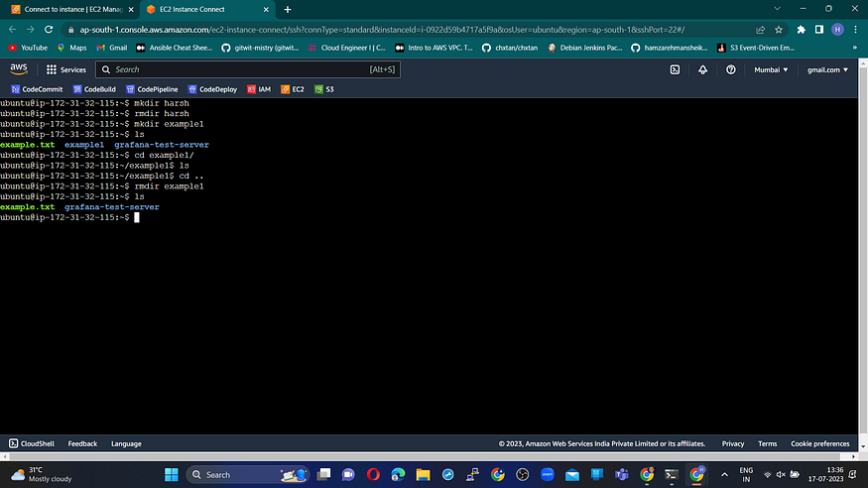Viewport: 868px width, 488px height.
Task: Toggle the browser side panel
Action: [819, 30]
